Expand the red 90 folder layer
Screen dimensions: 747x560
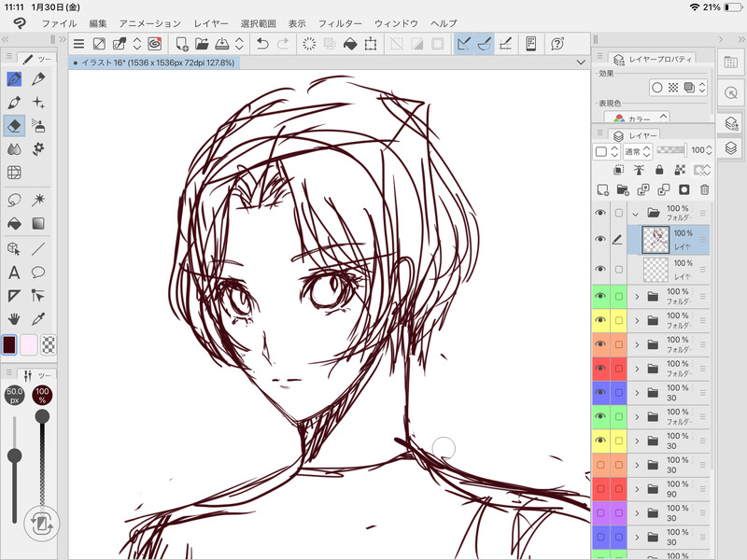[637, 489]
